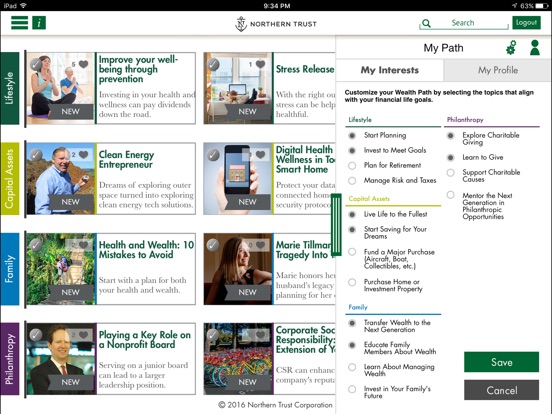
Task: Tap checkmark on Digital Health Wellness card
Action: click(x=213, y=155)
